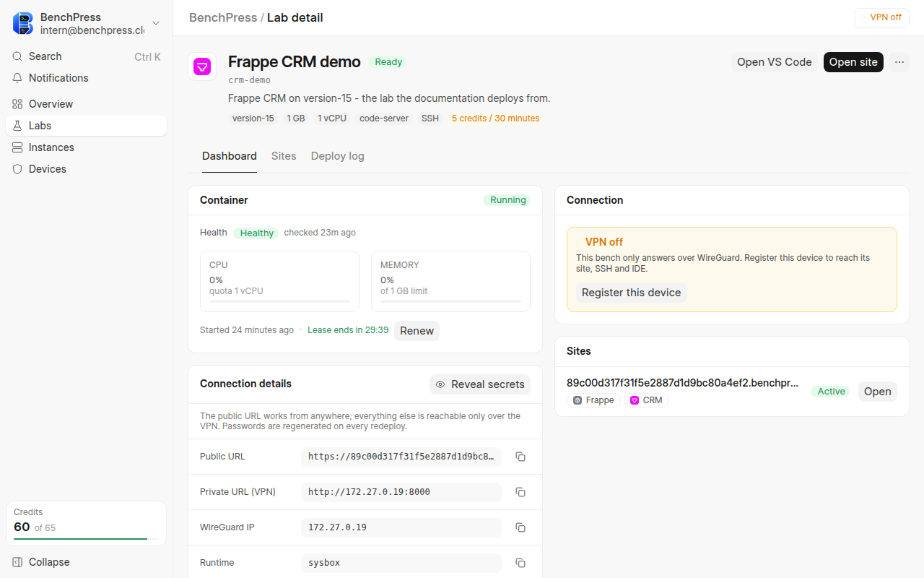Open Devices in the sidebar
The width and height of the screenshot is (924, 578).
86,169
